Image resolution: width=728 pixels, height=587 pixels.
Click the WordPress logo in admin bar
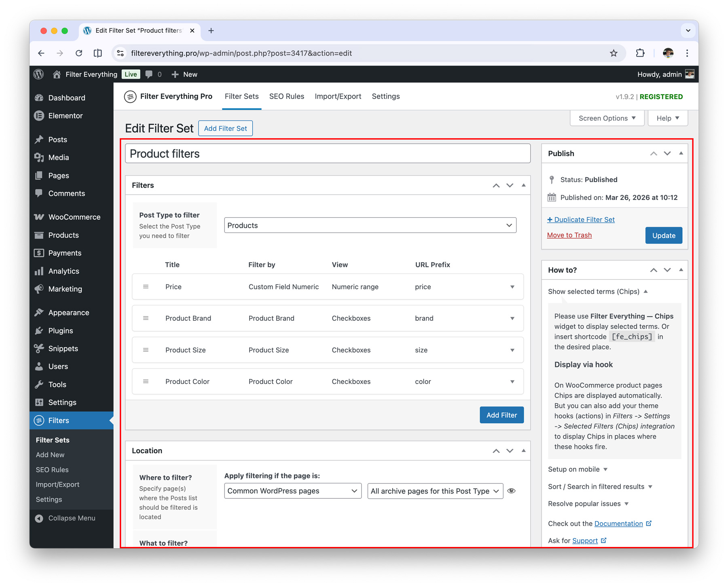tap(39, 74)
